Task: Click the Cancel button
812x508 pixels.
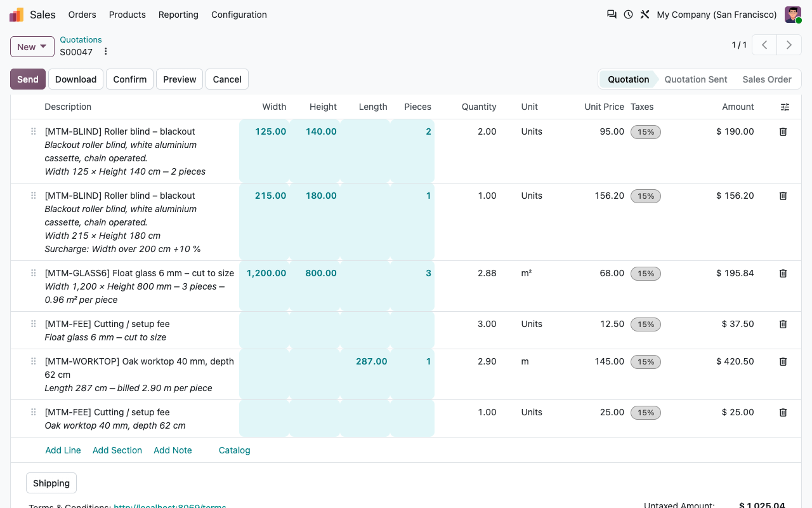Action: tap(227, 79)
